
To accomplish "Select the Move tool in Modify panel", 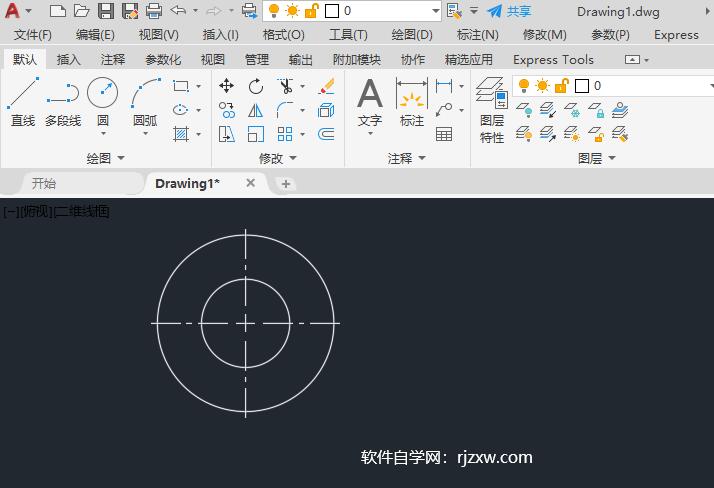I will (226, 86).
